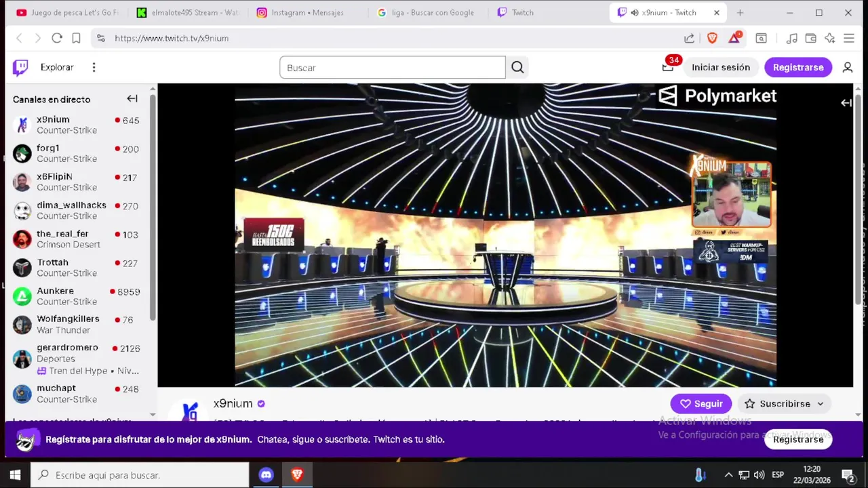
Task: Click the Windows taskbar search box
Action: pyautogui.click(x=140, y=474)
